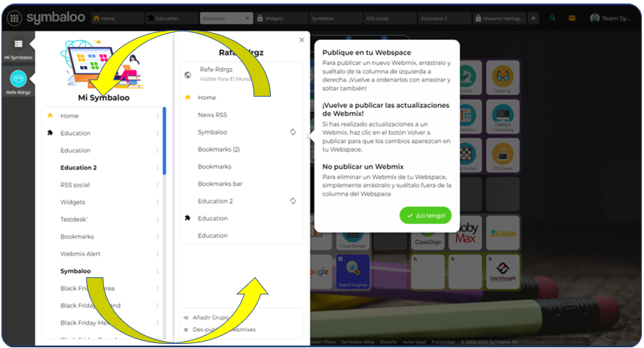Switch to the Education 2 tab

444,18
